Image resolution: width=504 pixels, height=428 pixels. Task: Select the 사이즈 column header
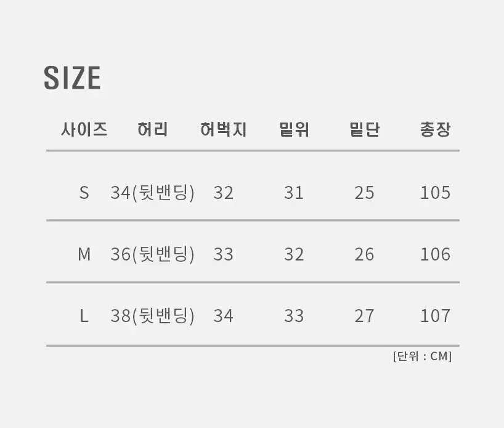point(84,129)
